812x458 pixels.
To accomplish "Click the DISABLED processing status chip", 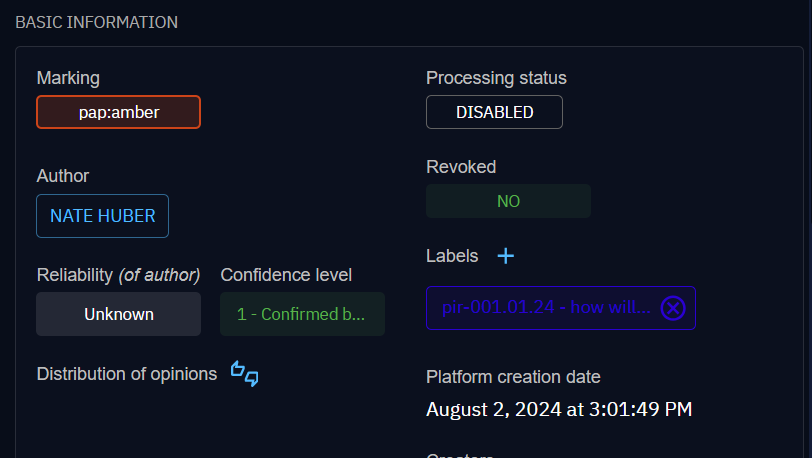I will (x=494, y=112).
